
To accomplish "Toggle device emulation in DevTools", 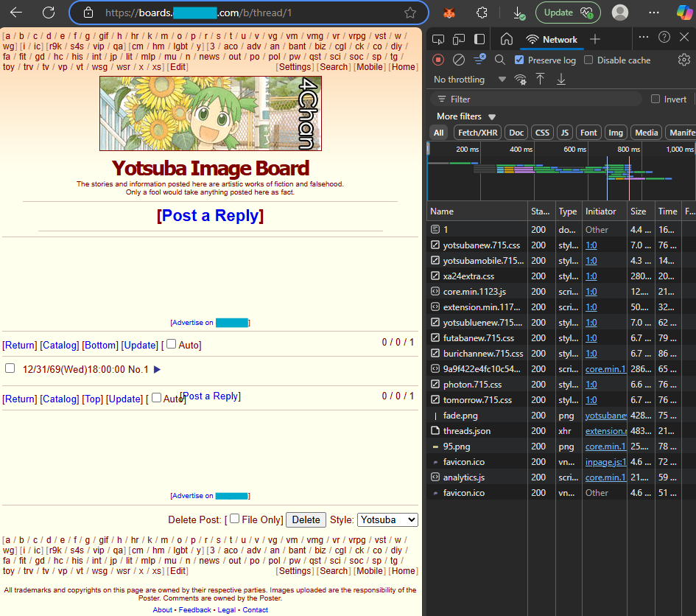I will [x=458, y=39].
